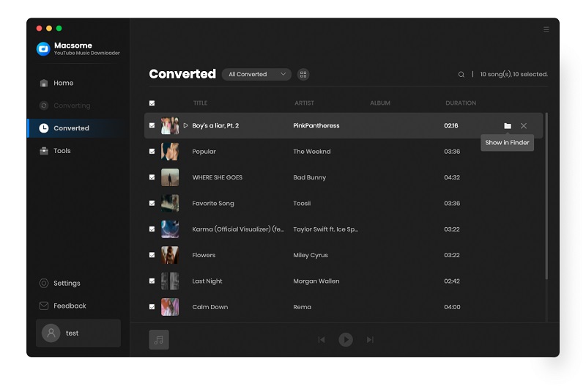Open the All Converted dropdown
This screenshot has height=392, width=586.
tap(256, 74)
